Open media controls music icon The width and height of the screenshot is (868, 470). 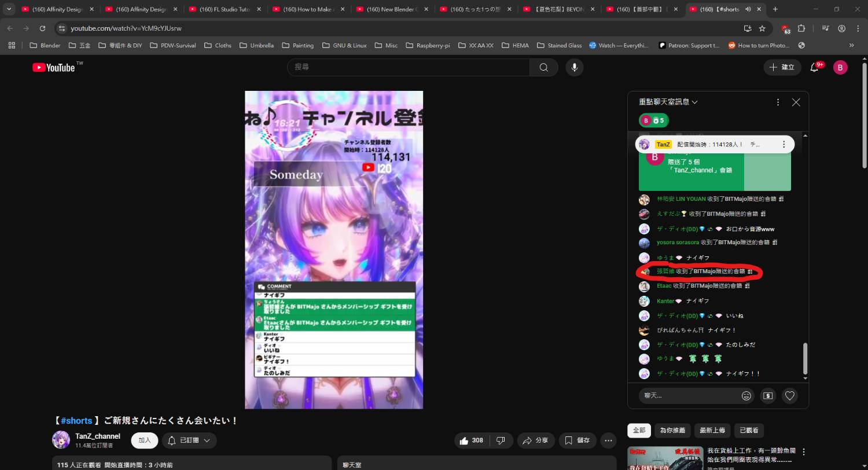coord(826,28)
